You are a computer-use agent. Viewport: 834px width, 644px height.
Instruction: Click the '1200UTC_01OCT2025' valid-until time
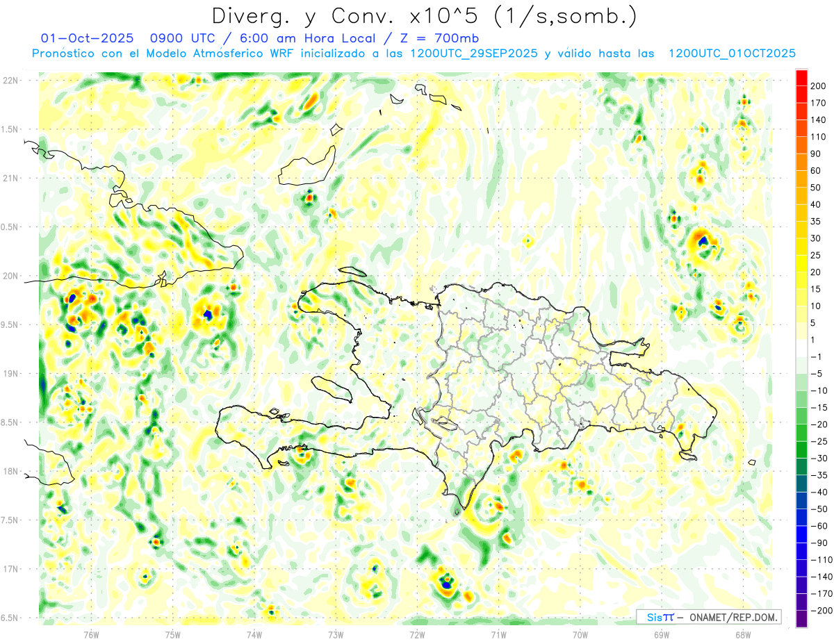732,53
